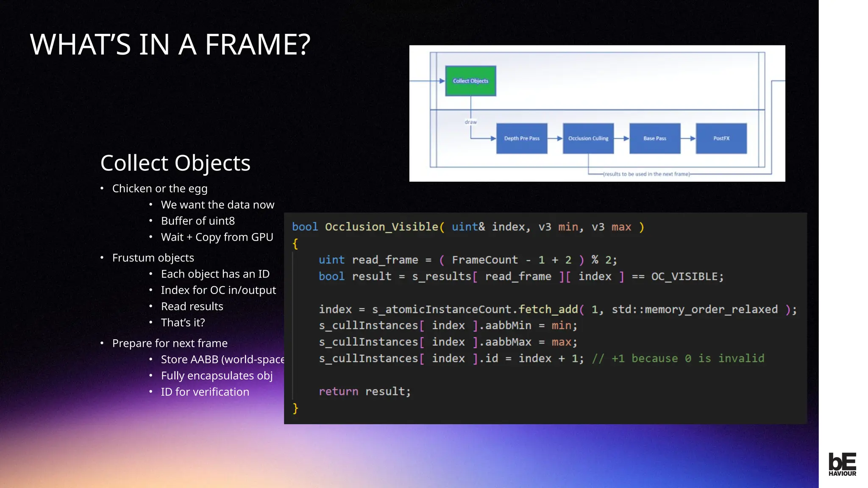
Task: Click the Base Pass diagram box
Action: click(x=655, y=139)
